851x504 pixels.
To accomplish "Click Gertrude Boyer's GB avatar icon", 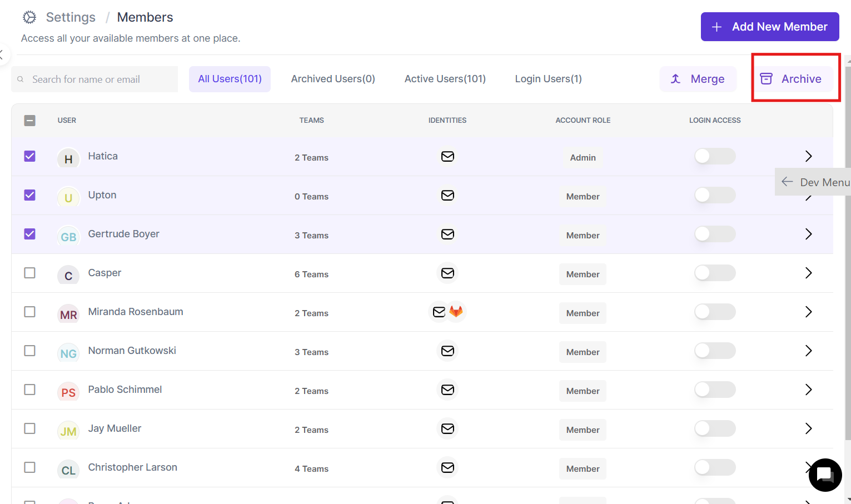I will point(68,237).
